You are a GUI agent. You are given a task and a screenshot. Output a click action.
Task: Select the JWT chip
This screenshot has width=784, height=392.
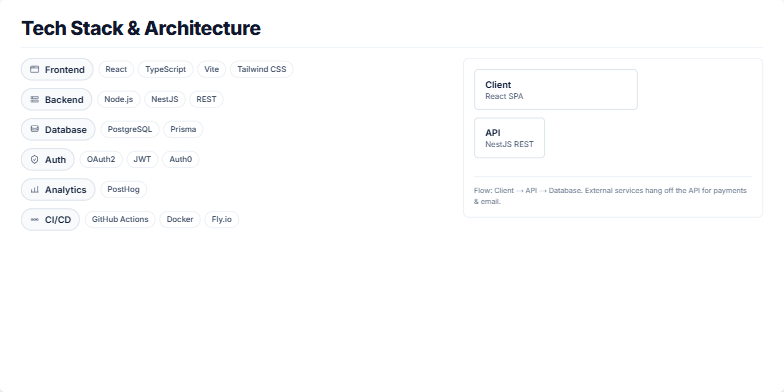142,160
